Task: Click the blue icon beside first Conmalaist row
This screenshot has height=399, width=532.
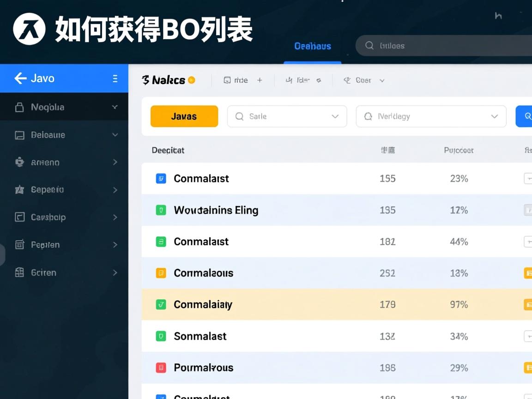Action: [x=160, y=178]
